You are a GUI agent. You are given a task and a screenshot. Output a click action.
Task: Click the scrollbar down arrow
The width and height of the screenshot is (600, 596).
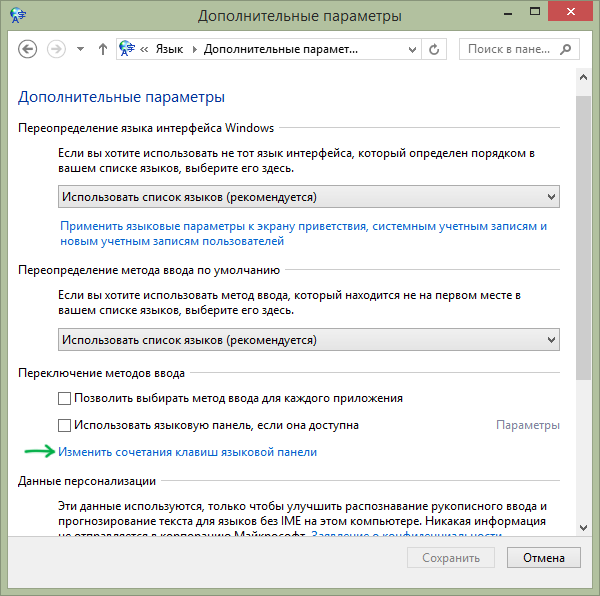click(x=583, y=528)
